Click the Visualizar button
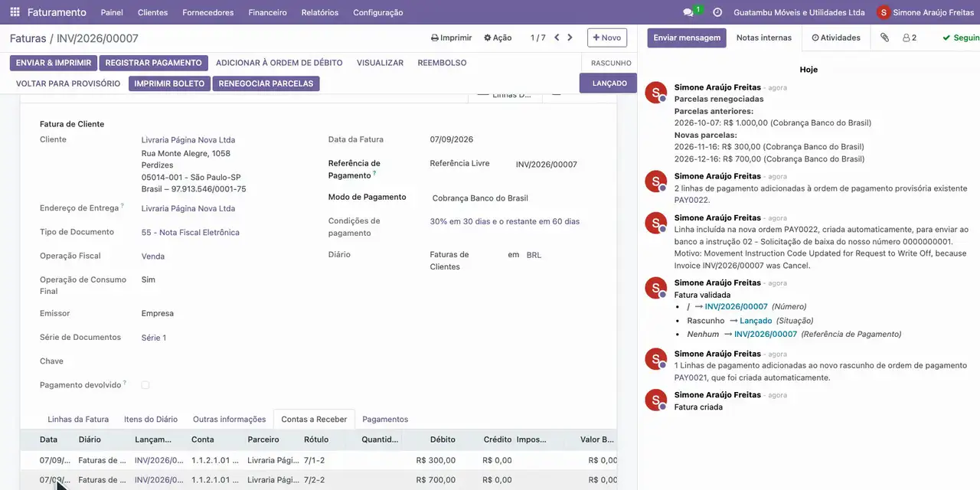980x490 pixels. pyautogui.click(x=380, y=63)
